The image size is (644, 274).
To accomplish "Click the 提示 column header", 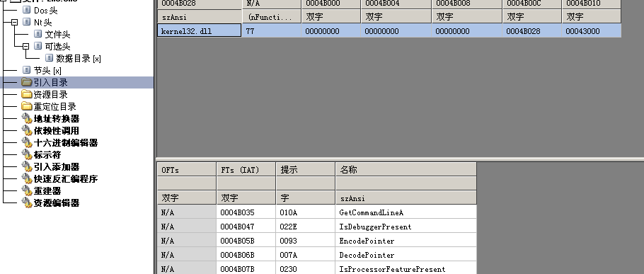I will [x=305, y=169].
